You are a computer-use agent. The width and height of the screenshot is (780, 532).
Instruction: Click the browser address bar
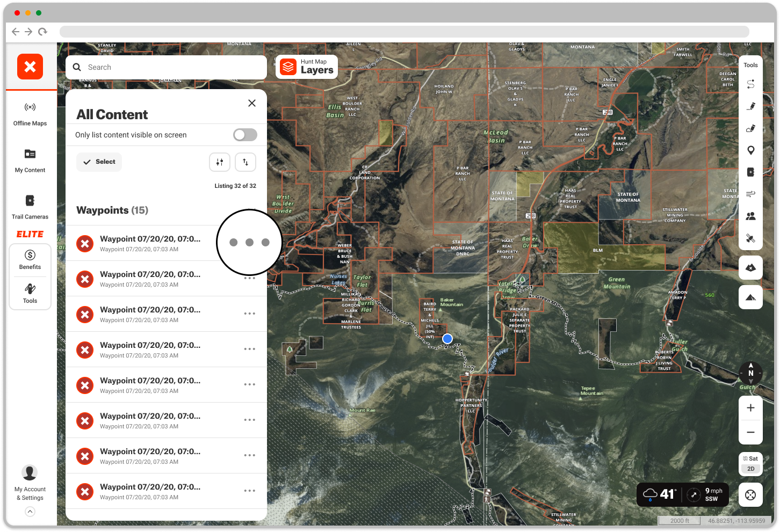click(404, 32)
